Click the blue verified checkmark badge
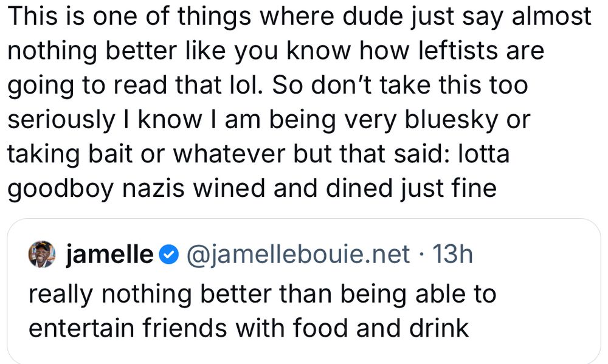The width and height of the screenshot is (608, 364). click(x=169, y=255)
